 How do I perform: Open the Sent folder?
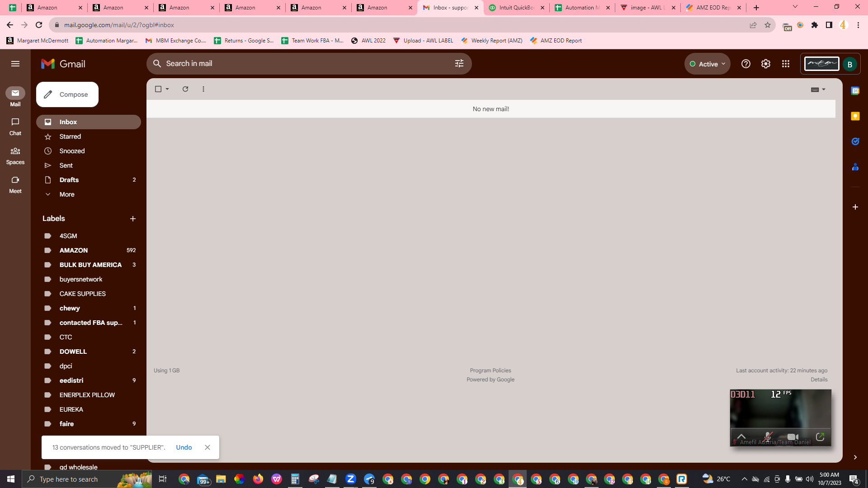click(x=89, y=165)
